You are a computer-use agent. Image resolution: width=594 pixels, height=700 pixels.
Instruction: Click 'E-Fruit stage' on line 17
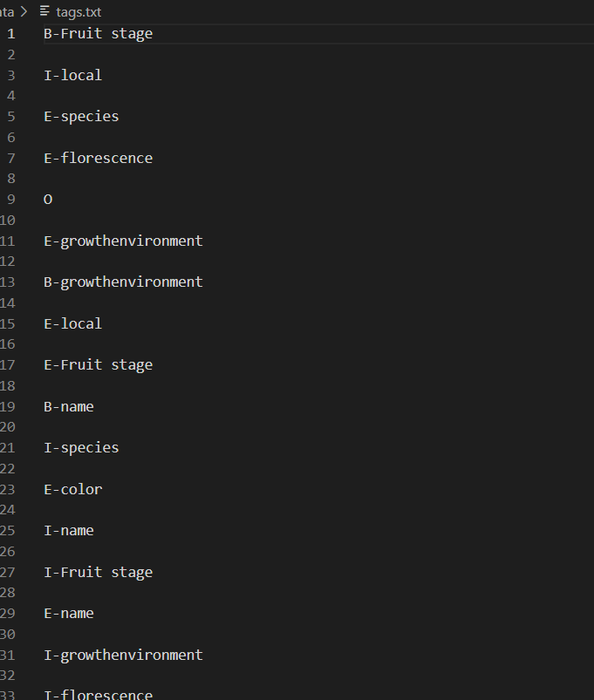(x=99, y=365)
